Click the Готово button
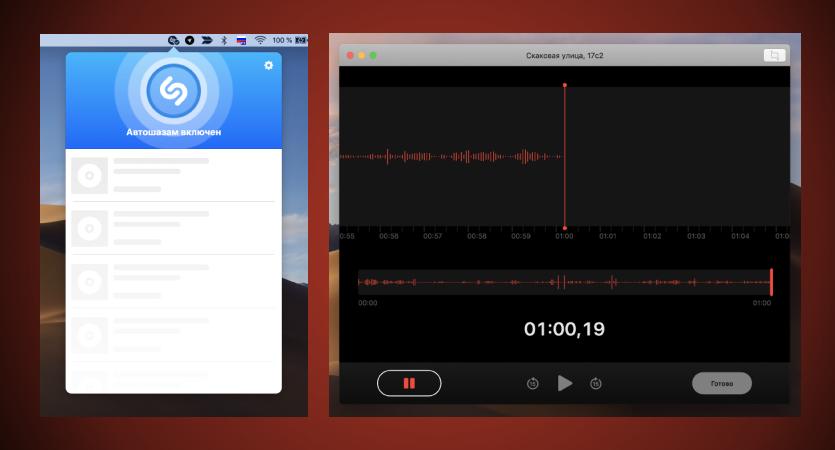This screenshot has width=835, height=450. [x=722, y=383]
